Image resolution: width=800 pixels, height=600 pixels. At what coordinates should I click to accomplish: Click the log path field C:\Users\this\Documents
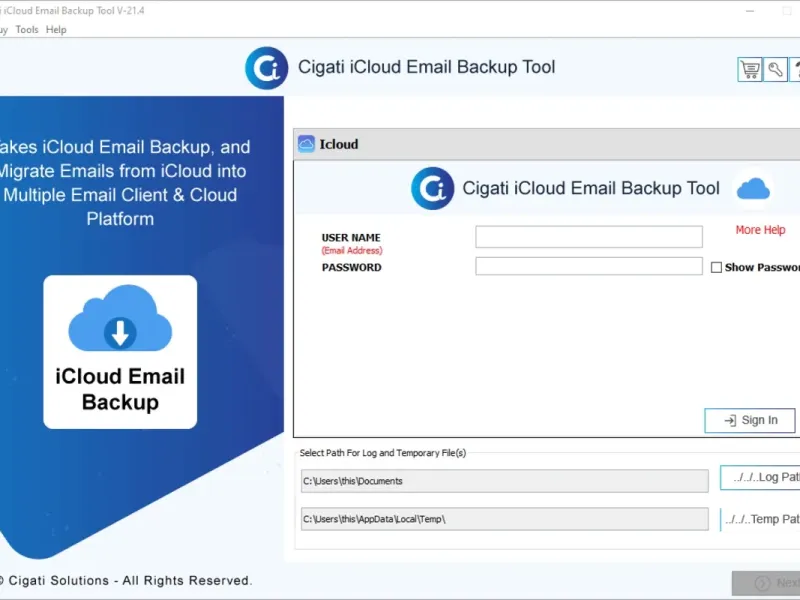(x=505, y=481)
